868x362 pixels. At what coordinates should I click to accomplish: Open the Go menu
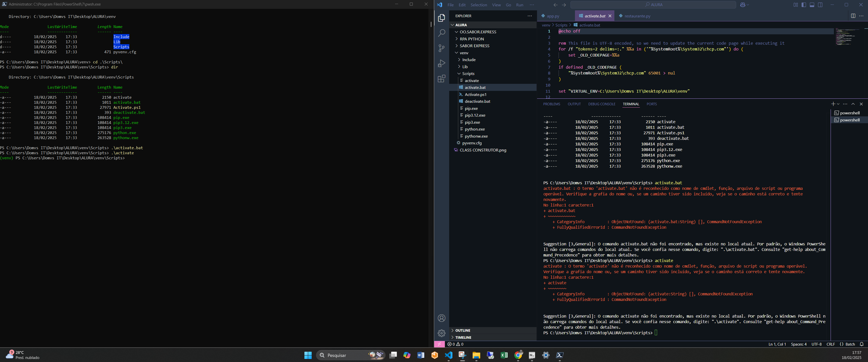click(508, 5)
